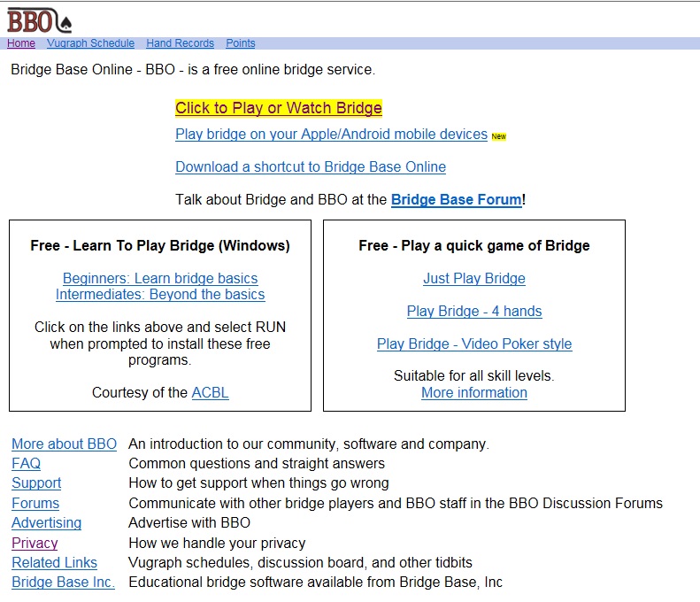Click 'Free - Play a quick game of Bridge' heading

click(474, 245)
